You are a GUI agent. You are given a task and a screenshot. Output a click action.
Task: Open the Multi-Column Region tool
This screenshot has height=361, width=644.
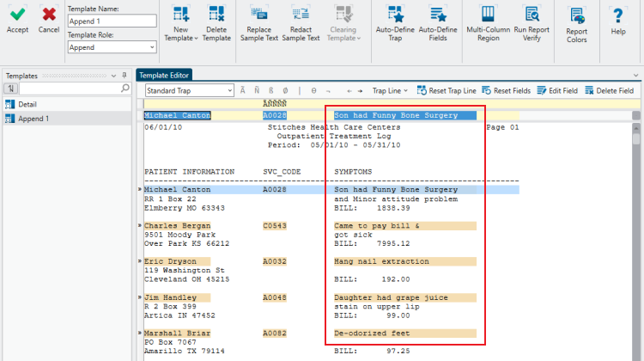tap(488, 15)
